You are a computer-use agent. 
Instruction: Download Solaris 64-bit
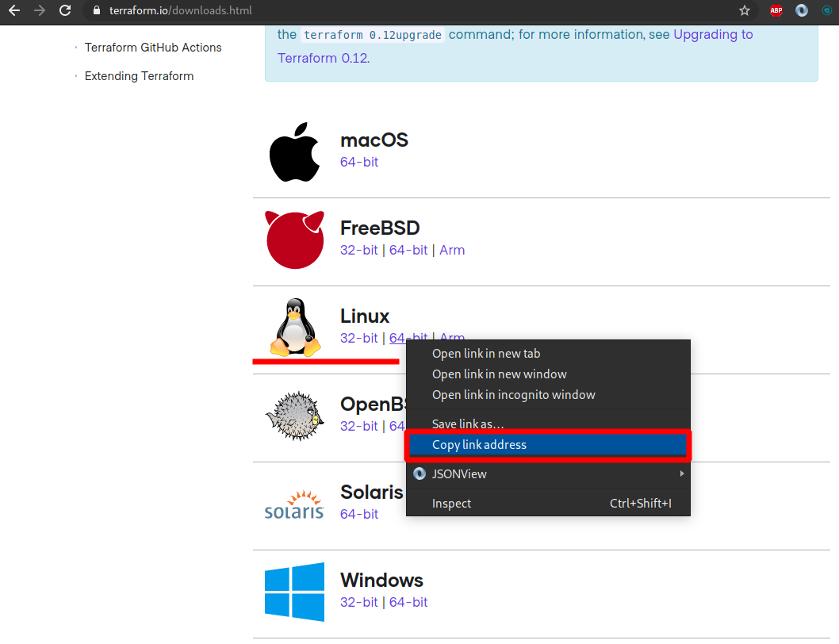[x=359, y=514]
